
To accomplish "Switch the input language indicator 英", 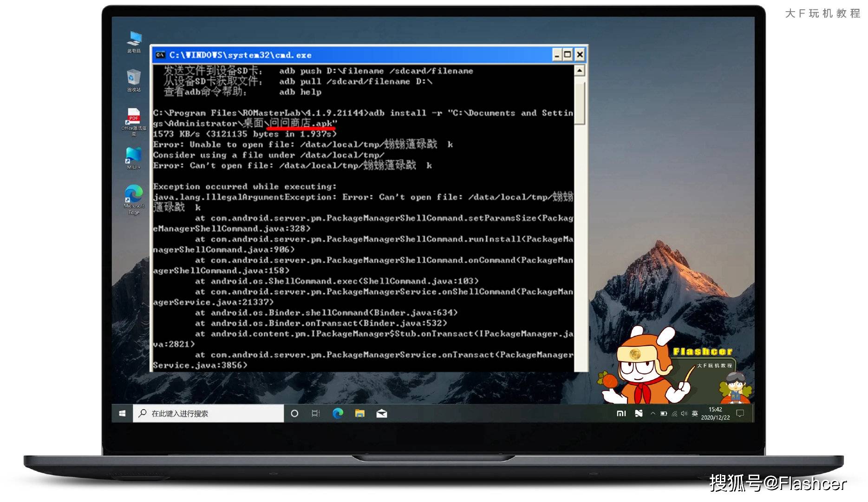I will tap(695, 413).
